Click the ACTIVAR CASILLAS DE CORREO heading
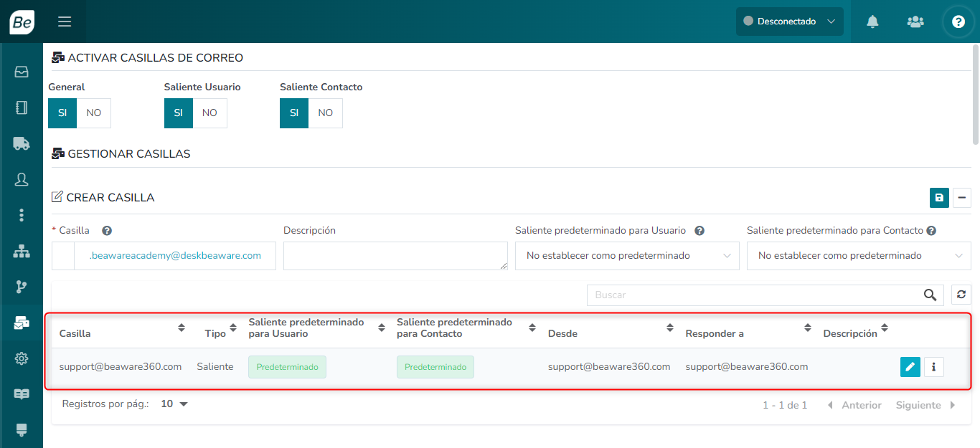 click(x=156, y=58)
